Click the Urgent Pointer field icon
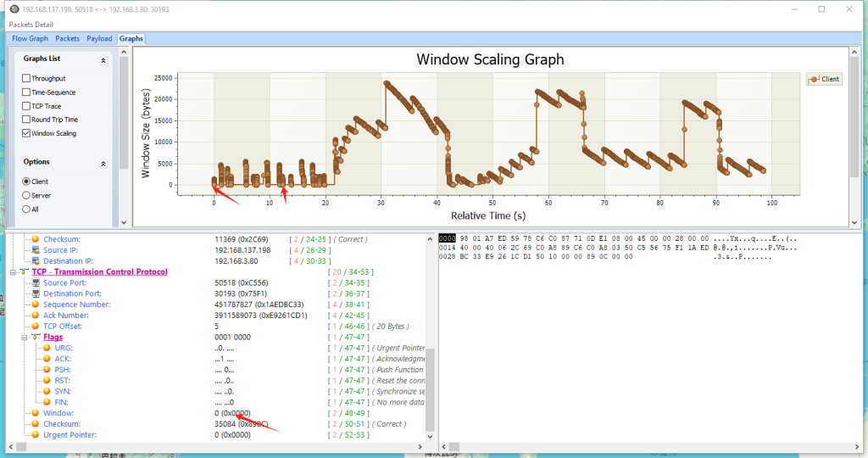 36,435
